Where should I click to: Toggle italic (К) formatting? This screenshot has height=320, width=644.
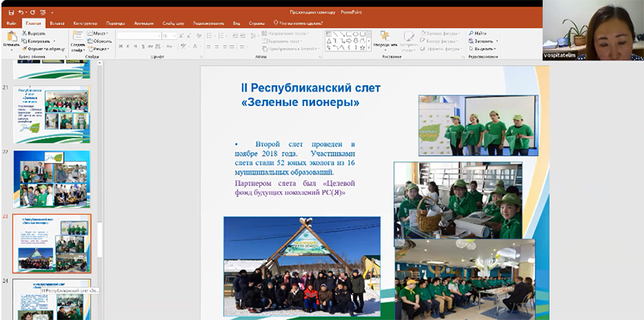[x=129, y=47]
